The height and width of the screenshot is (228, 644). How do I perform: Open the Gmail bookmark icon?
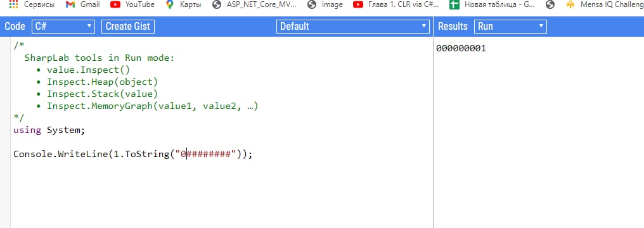(x=70, y=4)
